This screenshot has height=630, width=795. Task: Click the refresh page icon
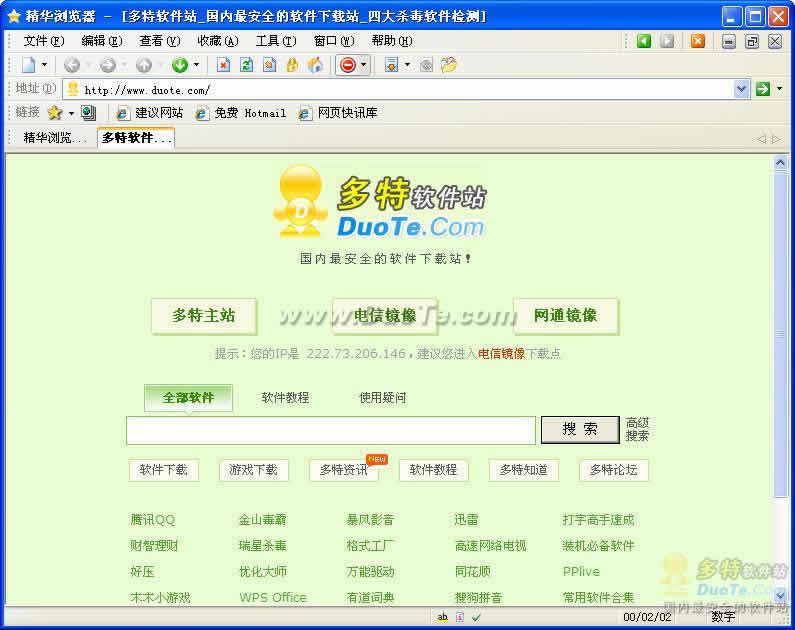point(246,65)
